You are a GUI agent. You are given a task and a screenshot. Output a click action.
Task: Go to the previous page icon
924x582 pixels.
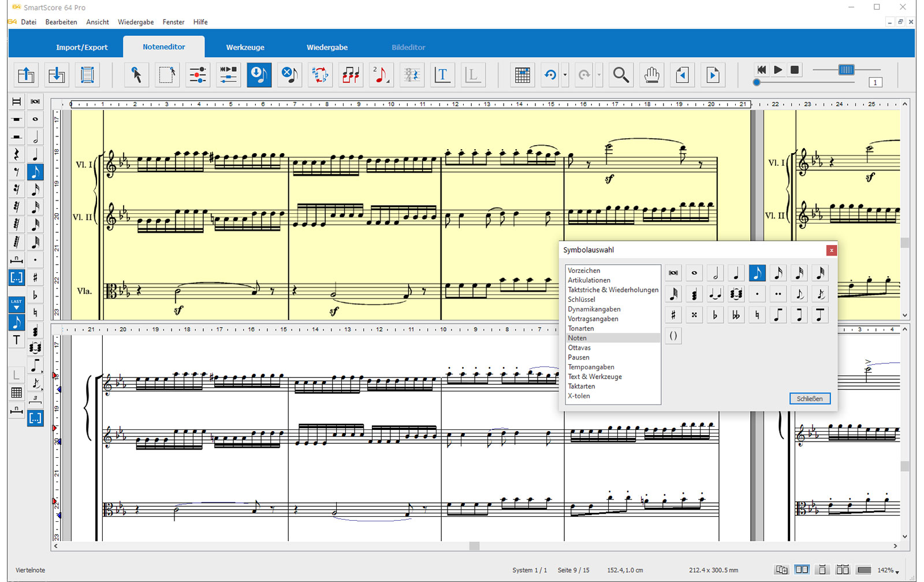coord(683,75)
